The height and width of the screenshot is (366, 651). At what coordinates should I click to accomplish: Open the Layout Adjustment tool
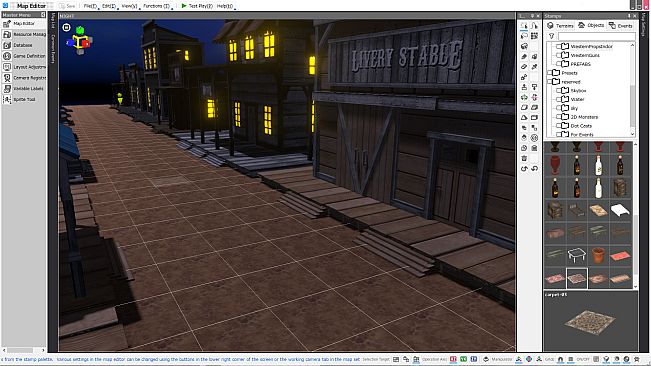24,67
